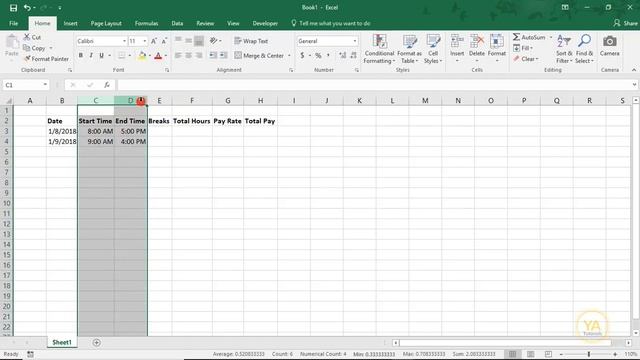The image size is (640, 360).
Task: Decrease indent of cell contents
Action: 213,55
